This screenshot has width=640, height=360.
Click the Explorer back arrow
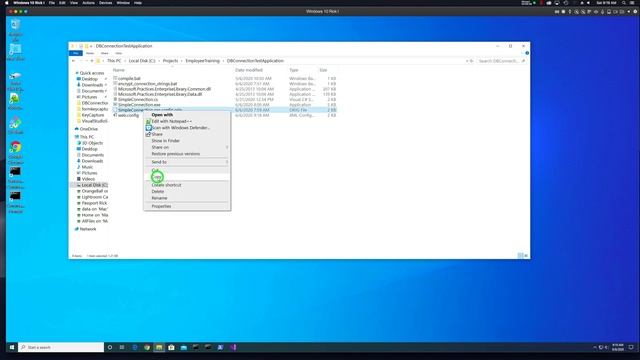pyautogui.click(x=73, y=61)
